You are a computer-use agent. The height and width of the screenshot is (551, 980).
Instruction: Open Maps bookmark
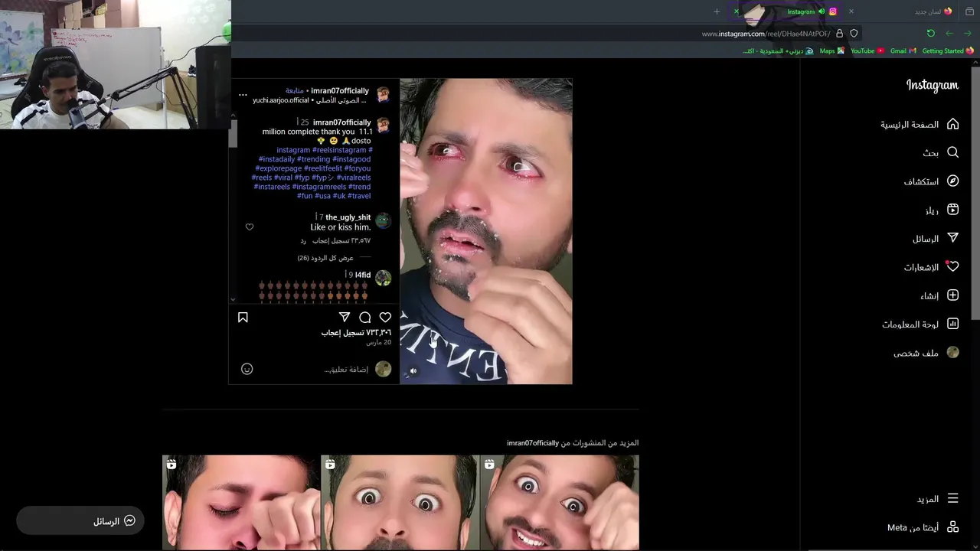[831, 51]
